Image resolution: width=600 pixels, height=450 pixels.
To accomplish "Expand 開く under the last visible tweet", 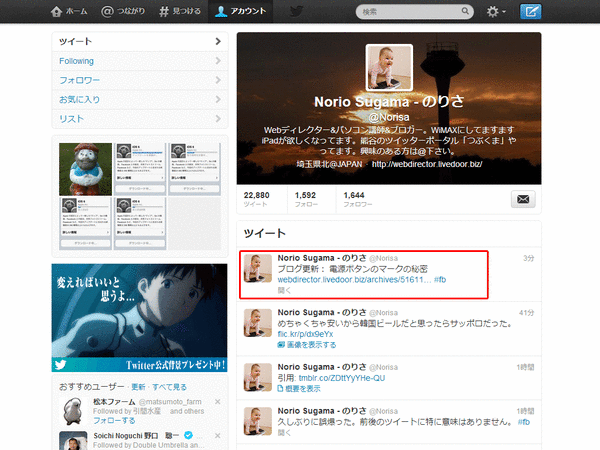I will click(x=284, y=433).
